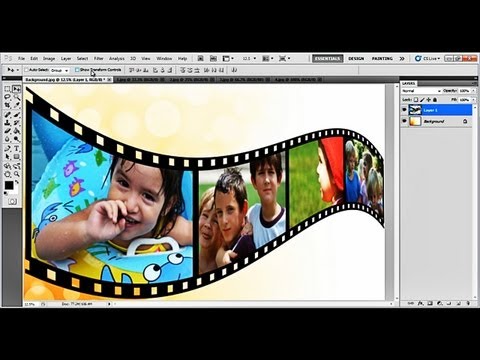Select the Move tool in the toolbox

pyautogui.click(x=16, y=89)
